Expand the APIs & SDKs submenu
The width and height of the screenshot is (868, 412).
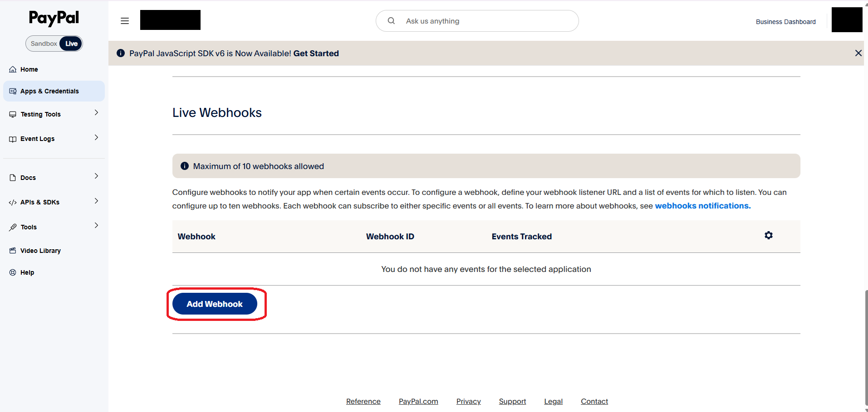[96, 201]
